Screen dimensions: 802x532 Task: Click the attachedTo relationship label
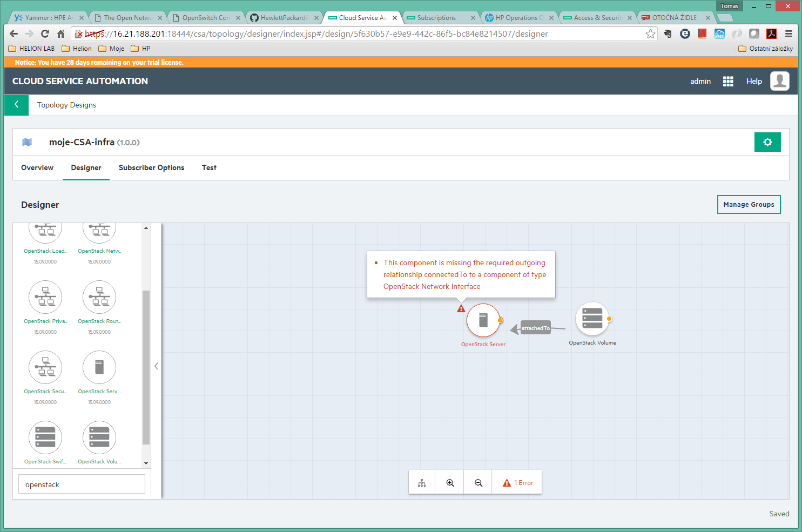pos(536,328)
